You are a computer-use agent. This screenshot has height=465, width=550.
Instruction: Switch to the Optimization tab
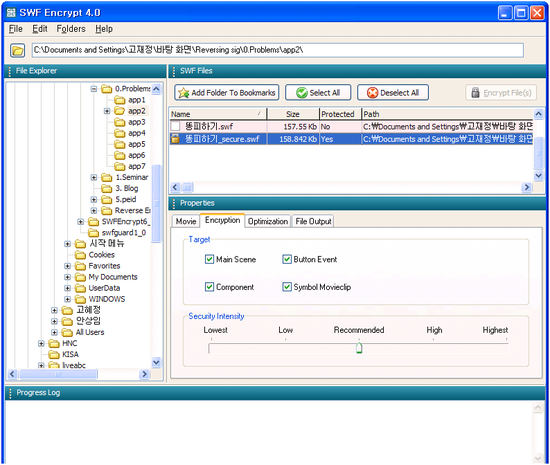pyautogui.click(x=268, y=221)
